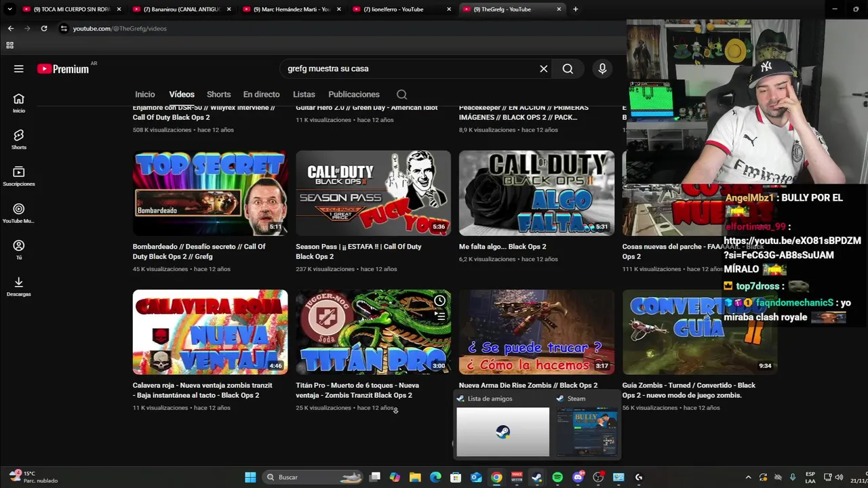
Task: Switch to the Inicio channel tab
Action: [144, 94]
